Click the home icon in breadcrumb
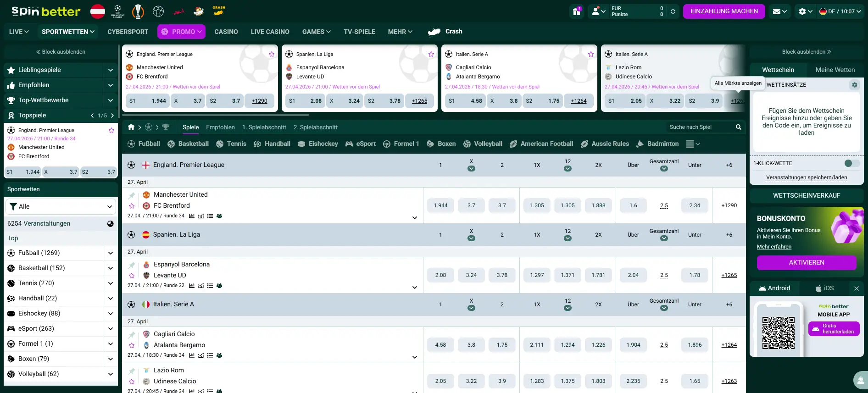The height and width of the screenshot is (393, 868). coord(131,127)
